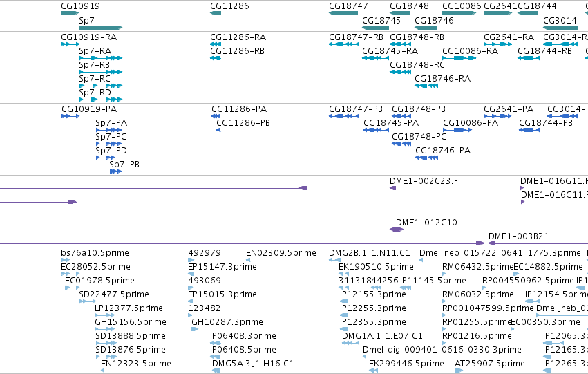
Task: Click EST EN02309.5prime
Action: click(x=281, y=253)
